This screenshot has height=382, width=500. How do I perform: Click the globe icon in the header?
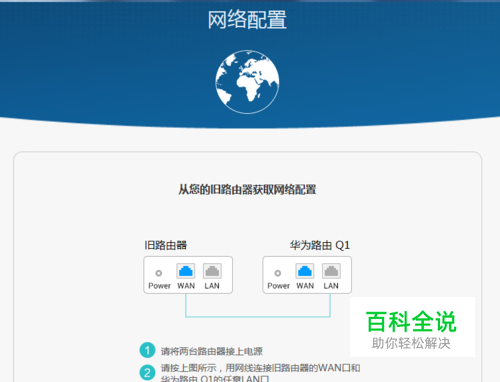[x=247, y=82]
